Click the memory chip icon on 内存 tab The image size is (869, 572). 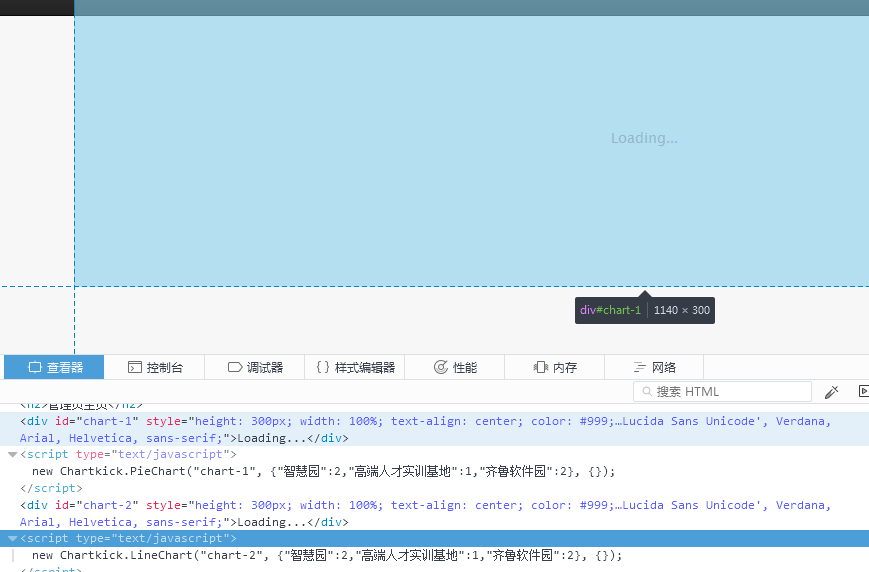[540, 367]
